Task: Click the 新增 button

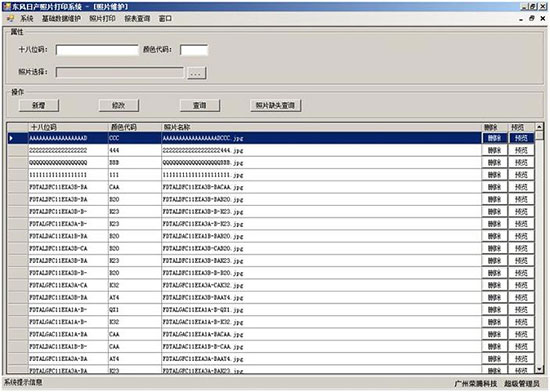Action: click(x=39, y=105)
